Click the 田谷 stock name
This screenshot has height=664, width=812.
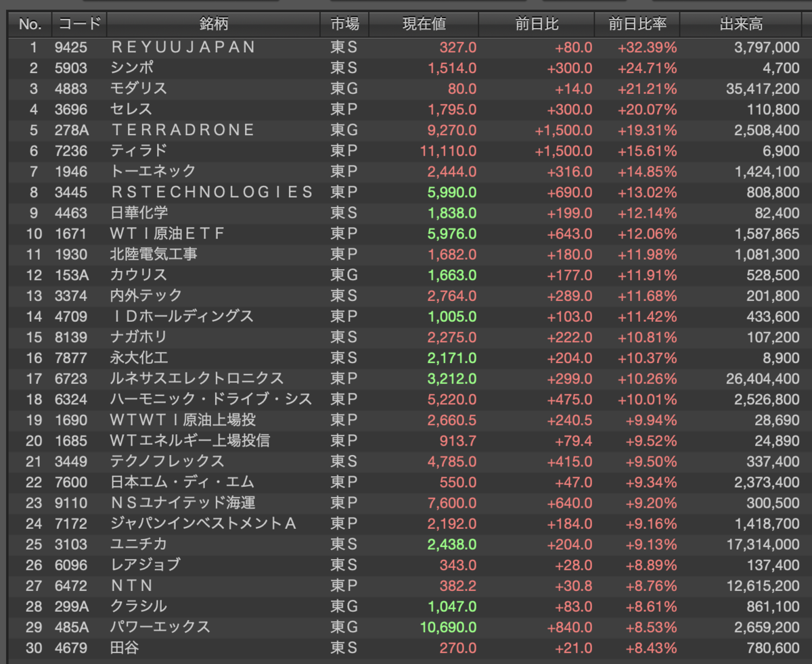click(x=125, y=648)
